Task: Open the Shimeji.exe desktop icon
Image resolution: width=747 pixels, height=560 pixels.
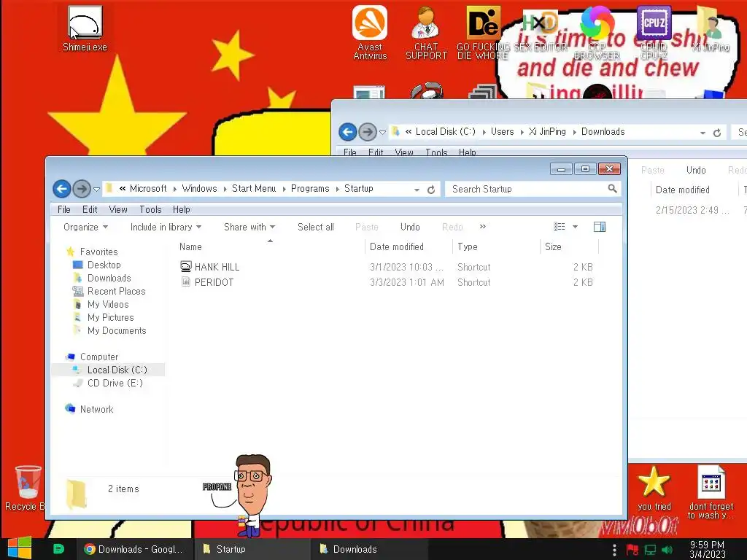Action: 85,28
